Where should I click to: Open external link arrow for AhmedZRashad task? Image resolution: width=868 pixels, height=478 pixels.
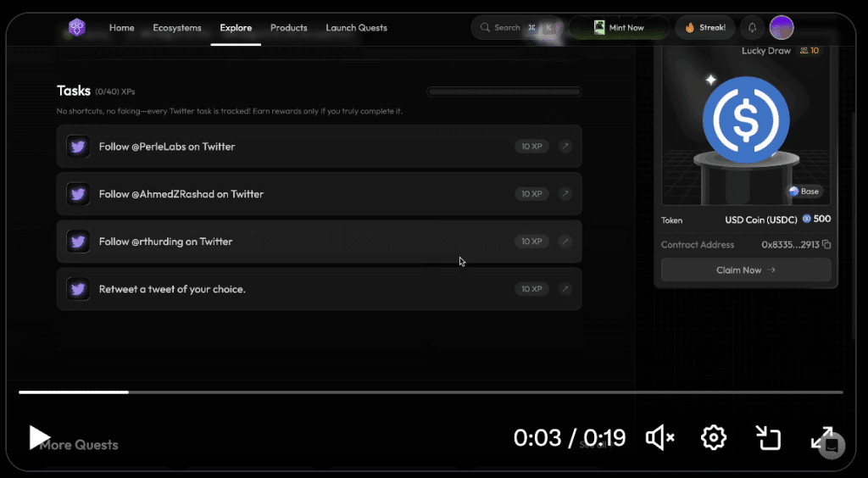tap(565, 194)
